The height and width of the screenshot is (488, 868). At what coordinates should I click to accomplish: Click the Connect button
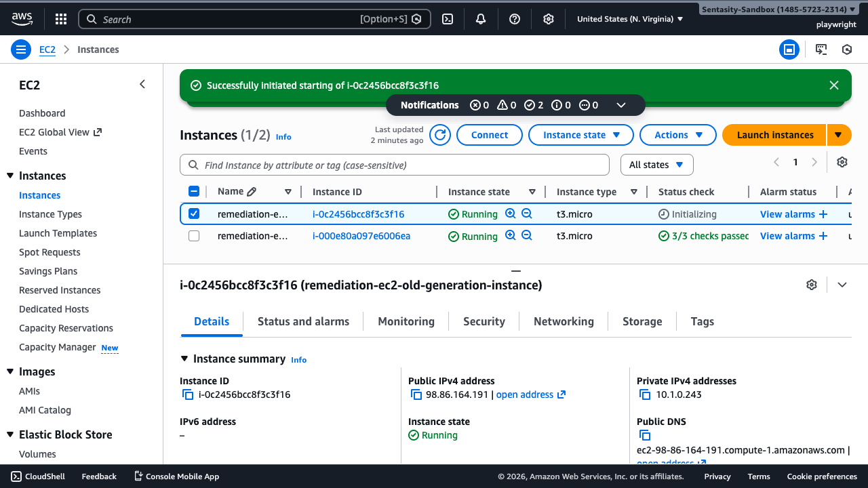(x=489, y=135)
